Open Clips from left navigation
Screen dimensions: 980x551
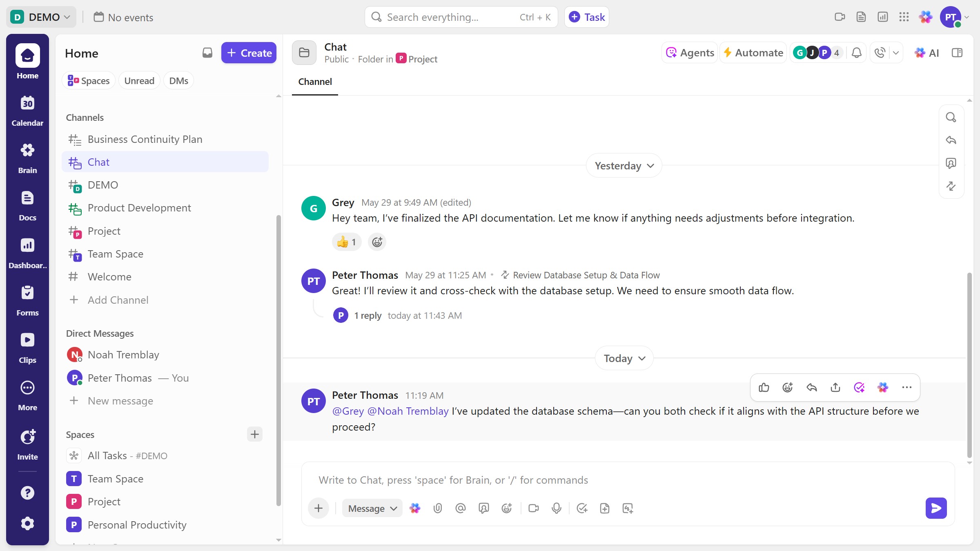(x=27, y=347)
